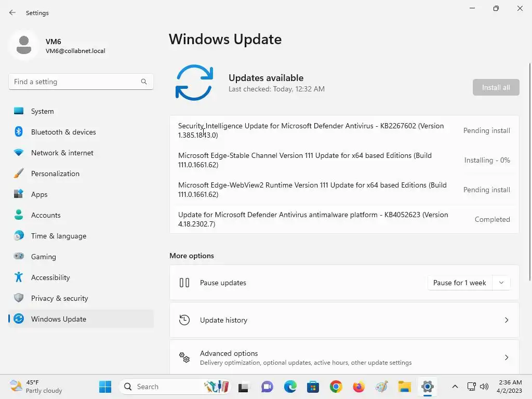This screenshot has width=532, height=399.
Task: Open Bluetooth & devices settings
Action: pos(81,132)
